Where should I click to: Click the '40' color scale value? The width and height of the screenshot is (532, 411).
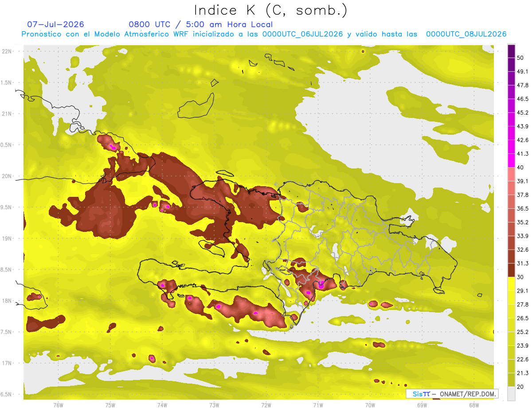[x=520, y=168]
